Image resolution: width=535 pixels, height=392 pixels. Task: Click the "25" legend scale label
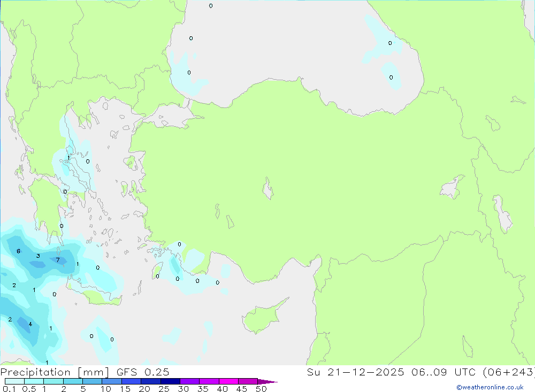[164, 389]
